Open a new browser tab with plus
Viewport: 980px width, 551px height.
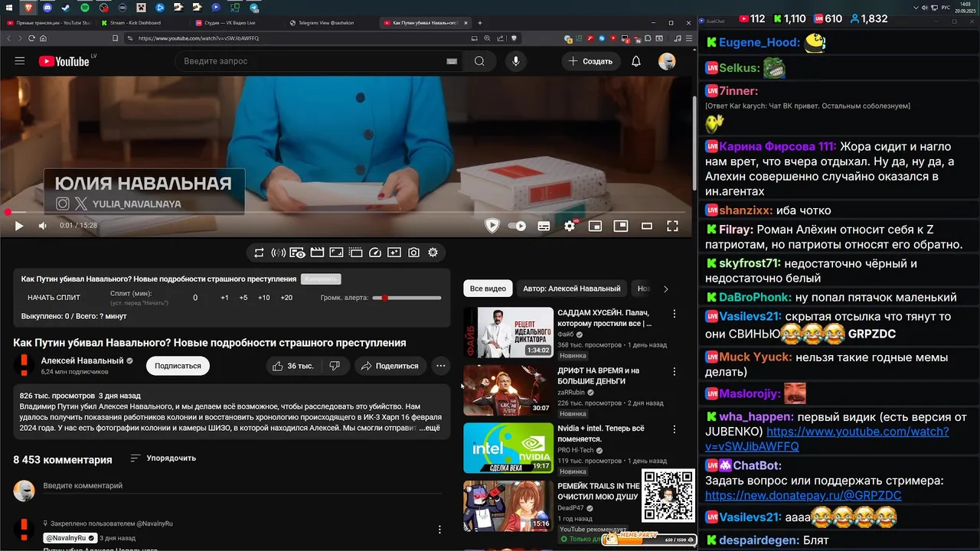pyautogui.click(x=480, y=23)
